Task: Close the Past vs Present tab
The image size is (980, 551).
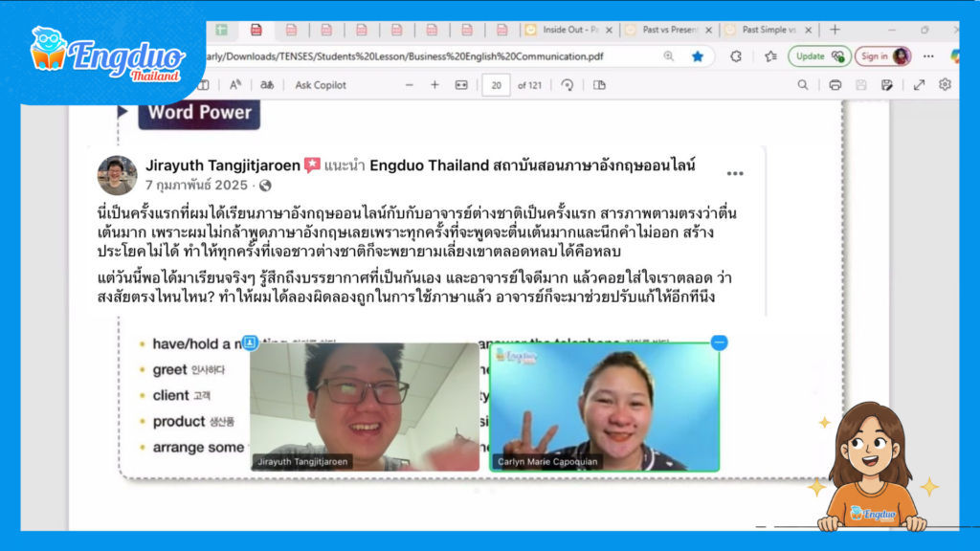Action: coord(709,30)
